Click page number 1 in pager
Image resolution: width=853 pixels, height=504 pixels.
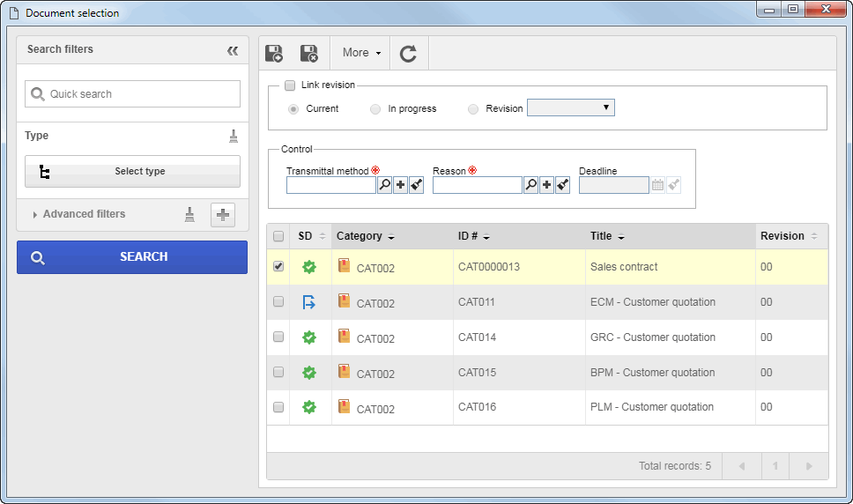tap(775, 466)
